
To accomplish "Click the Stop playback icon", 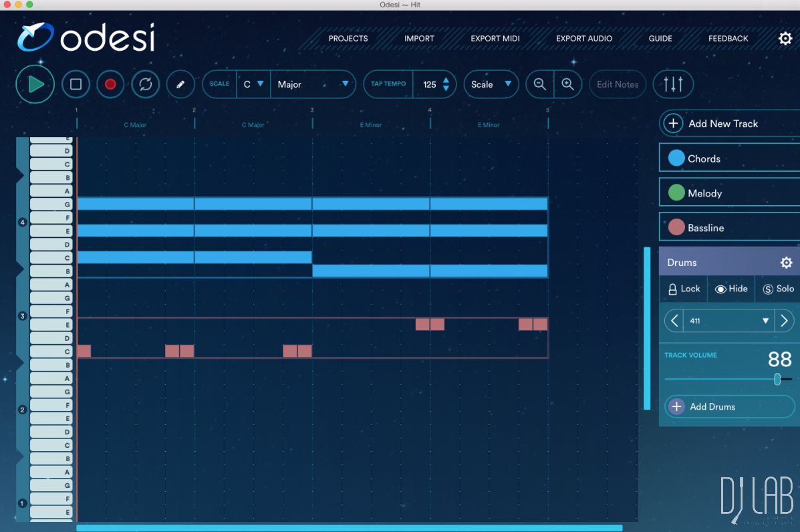I will [x=76, y=84].
